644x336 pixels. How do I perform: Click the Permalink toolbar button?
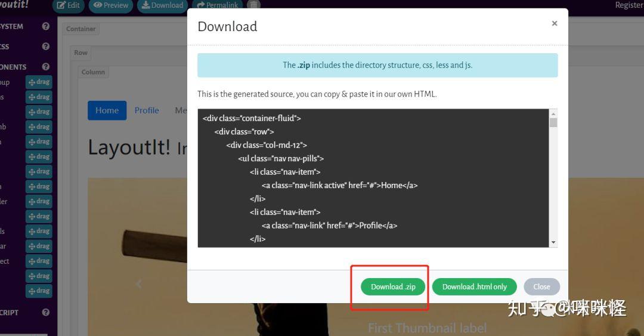tap(217, 5)
